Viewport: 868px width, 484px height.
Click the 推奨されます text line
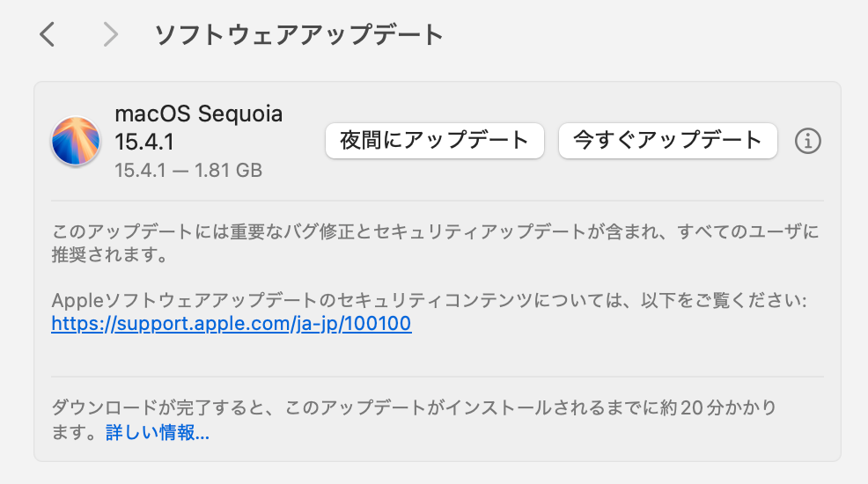pos(109,256)
